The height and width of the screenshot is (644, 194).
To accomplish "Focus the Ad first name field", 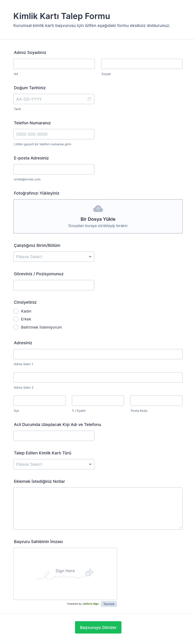I will point(54,64).
